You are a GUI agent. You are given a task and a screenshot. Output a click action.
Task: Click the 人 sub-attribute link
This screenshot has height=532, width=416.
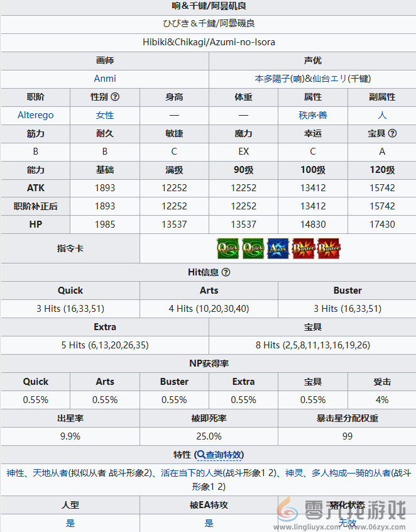[381, 115]
